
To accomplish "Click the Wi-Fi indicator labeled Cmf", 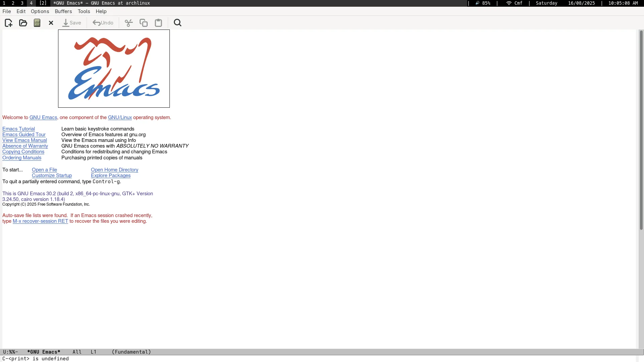I will (x=514, y=3).
